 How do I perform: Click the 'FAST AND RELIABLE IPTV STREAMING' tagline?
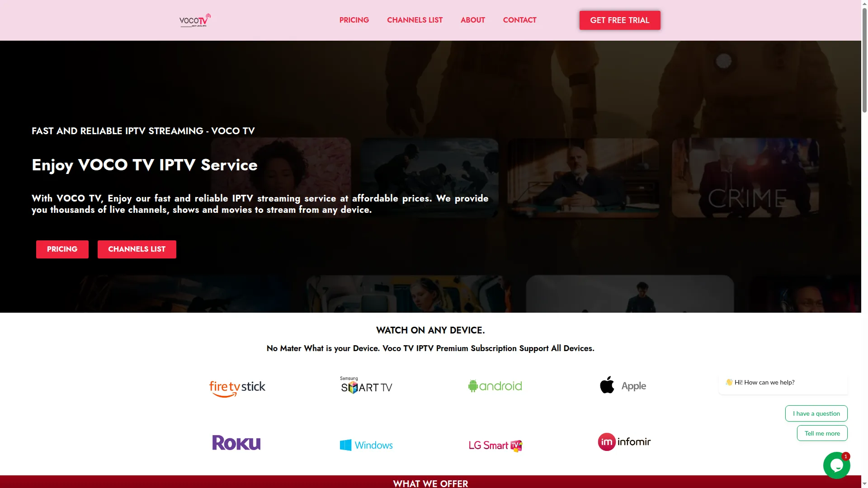[143, 131]
